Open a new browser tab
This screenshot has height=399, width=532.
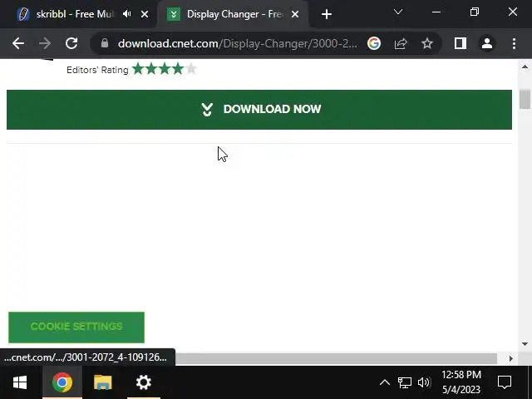pos(327,14)
